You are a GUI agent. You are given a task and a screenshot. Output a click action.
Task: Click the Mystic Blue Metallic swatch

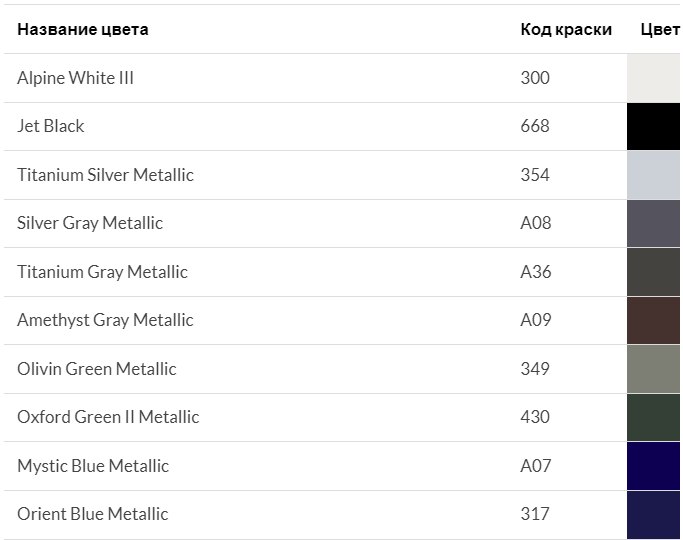tap(654, 466)
